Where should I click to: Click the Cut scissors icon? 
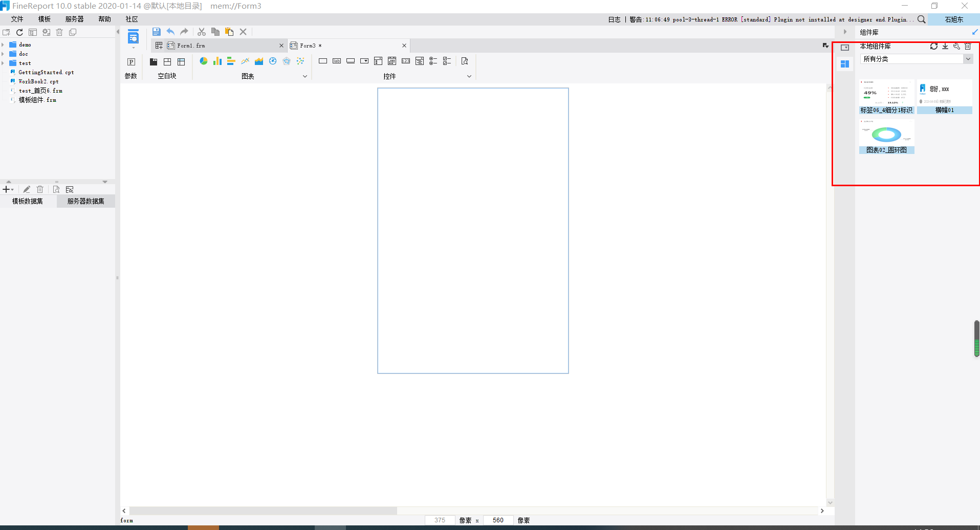(202, 32)
